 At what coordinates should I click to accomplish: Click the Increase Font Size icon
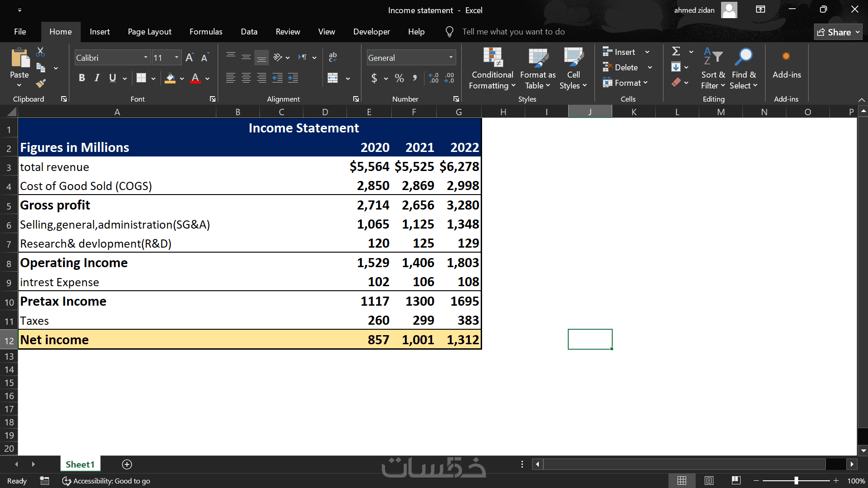pos(190,58)
